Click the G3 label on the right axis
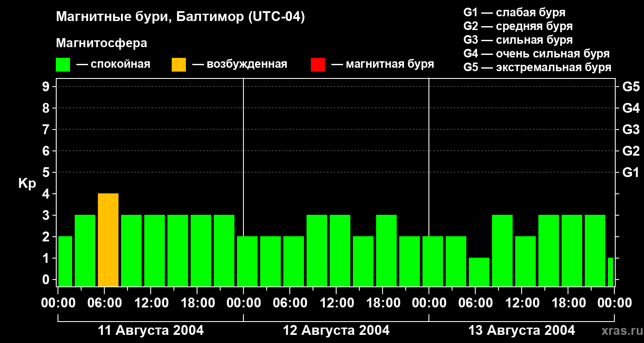 click(631, 129)
